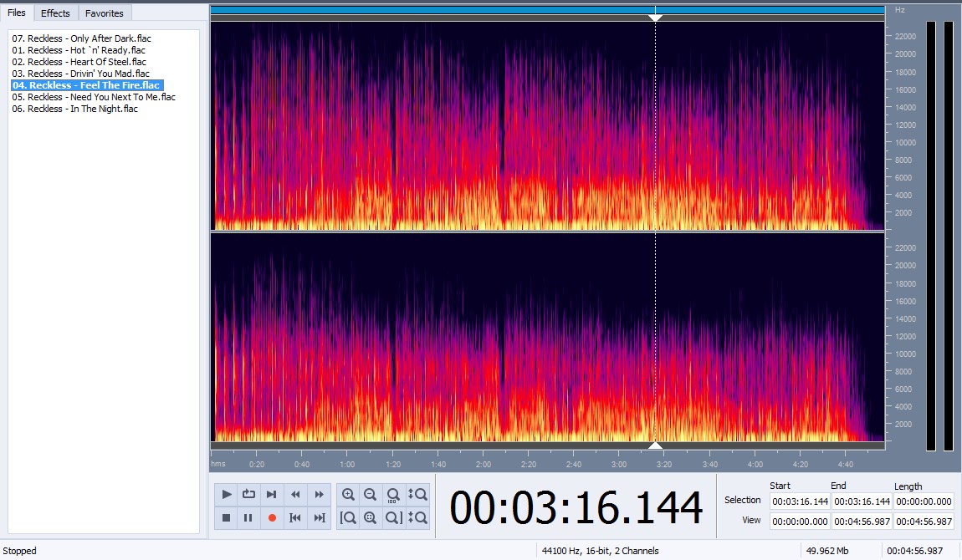Start recording with the red Record button
The height and width of the screenshot is (560, 962).
pyautogui.click(x=272, y=517)
